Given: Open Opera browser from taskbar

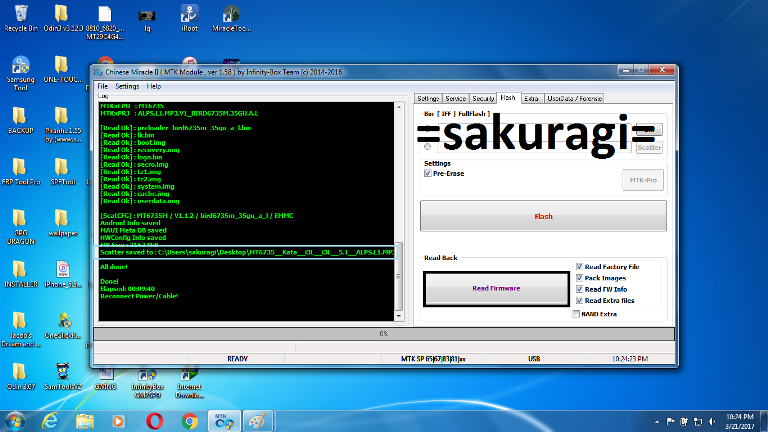Looking at the screenshot, I should tap(154, 421).
